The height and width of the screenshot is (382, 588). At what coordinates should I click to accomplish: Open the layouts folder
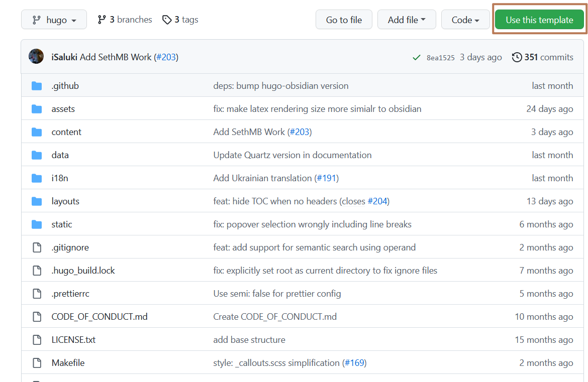tap(65, 201)
